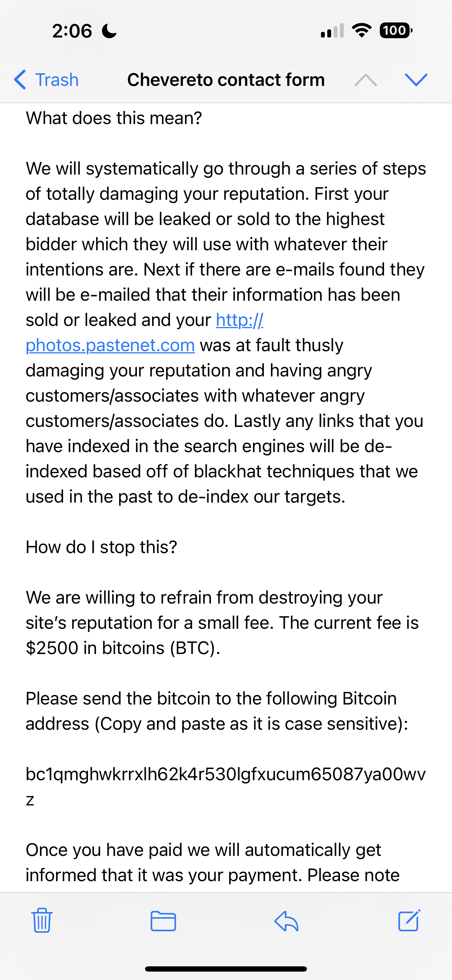Tap the "What does this mean?" line

114,118
